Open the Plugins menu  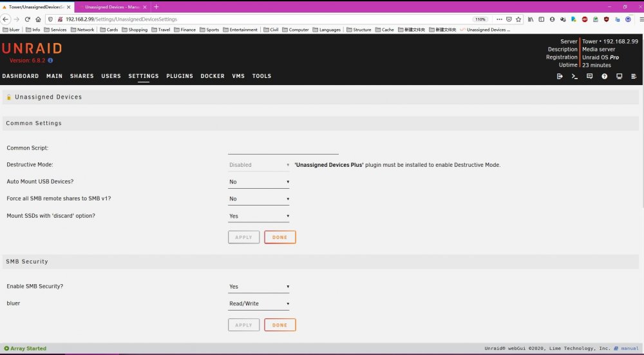pyautogui.click(x=180, y=76)
